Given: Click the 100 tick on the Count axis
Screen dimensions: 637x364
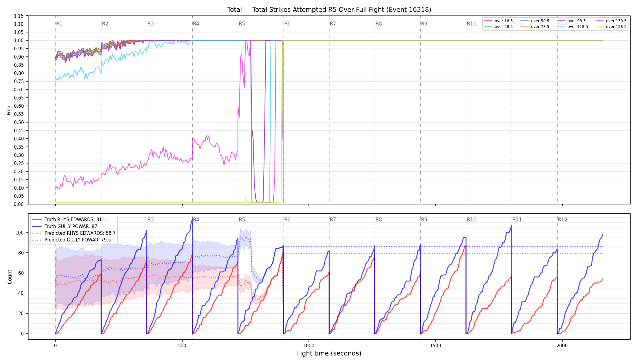Looking at the screenshot, I should [x=20, y=233].
